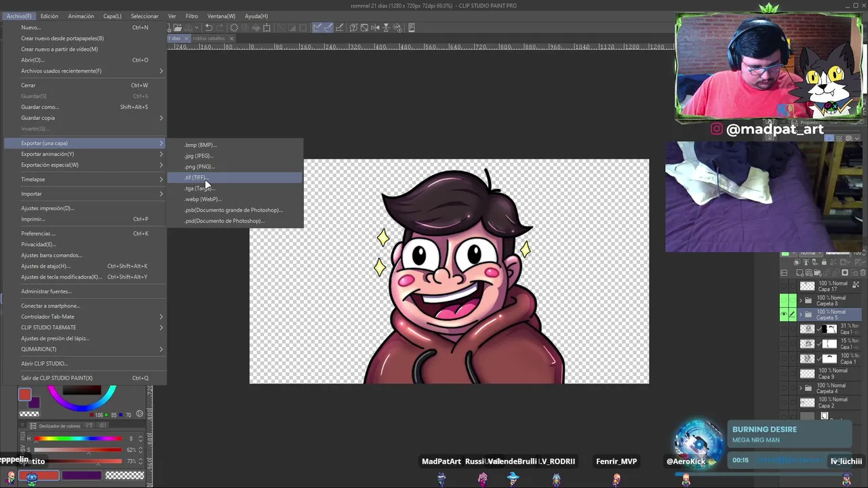Viewport: 868px width, 488px height.
Task: Toggle visibility of Carpeta 4 layer
Action: pyautogui.click(x=785, y=388)
